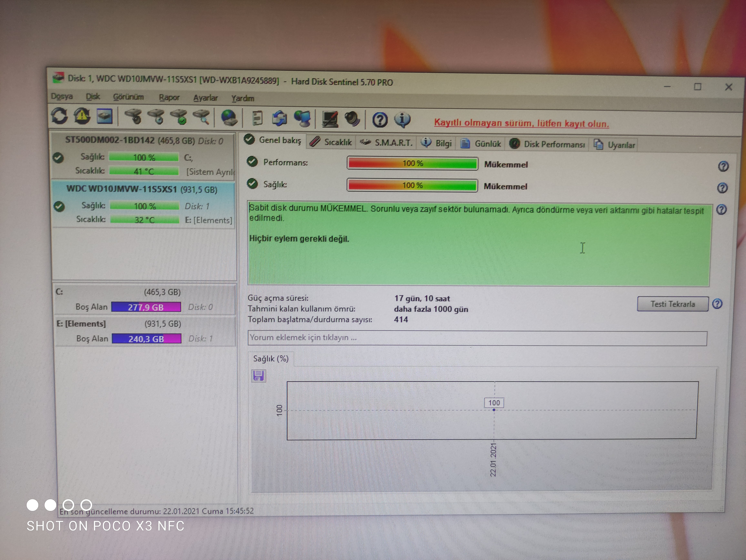
Task: Click the report document toolbar icon
Action: 257,118
